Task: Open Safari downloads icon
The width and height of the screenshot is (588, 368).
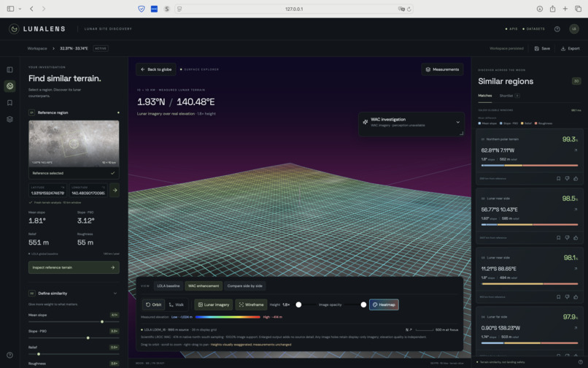Action: tap(540, 9)
